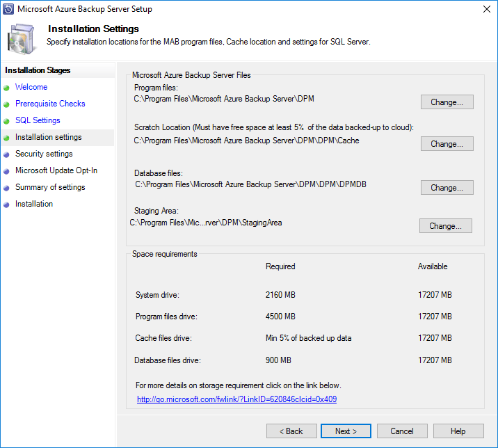The width and height of the screenshot is (498, 448).
Task: Change the Staging Area path
Action: tap(446, 225)
